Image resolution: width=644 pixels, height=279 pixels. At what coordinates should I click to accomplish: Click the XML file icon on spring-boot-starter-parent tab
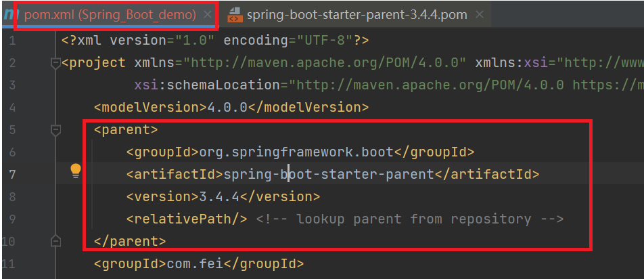pyautogui.click(x=234, y=15)
